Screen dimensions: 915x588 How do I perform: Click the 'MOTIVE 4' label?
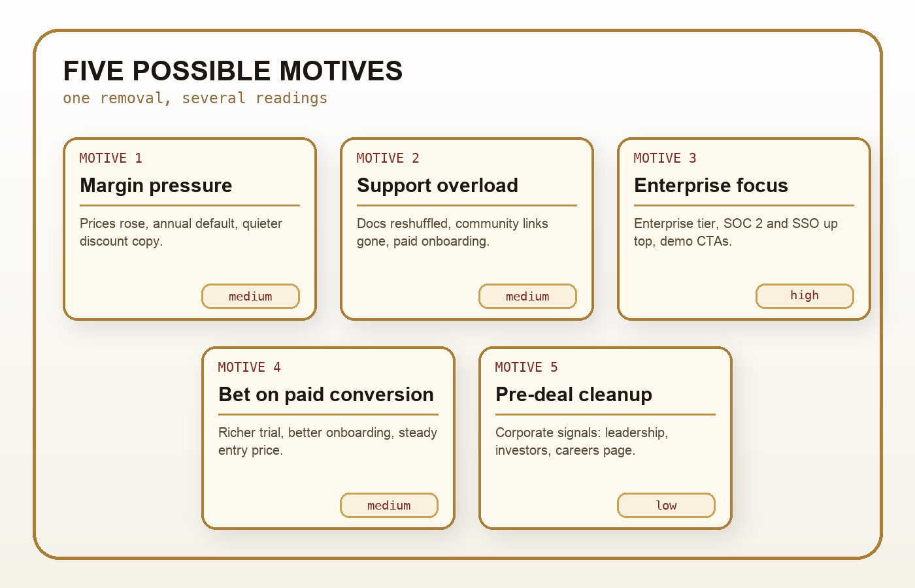[250, 367]
